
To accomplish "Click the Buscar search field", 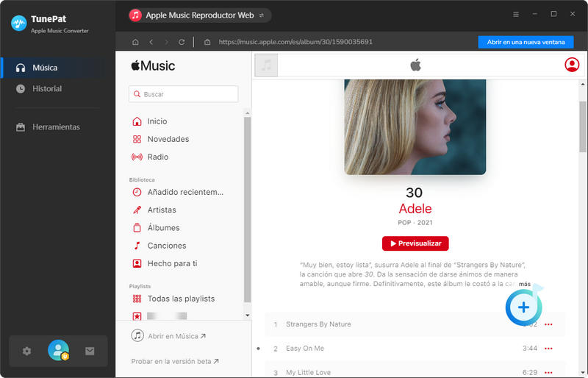I will 184,94.
